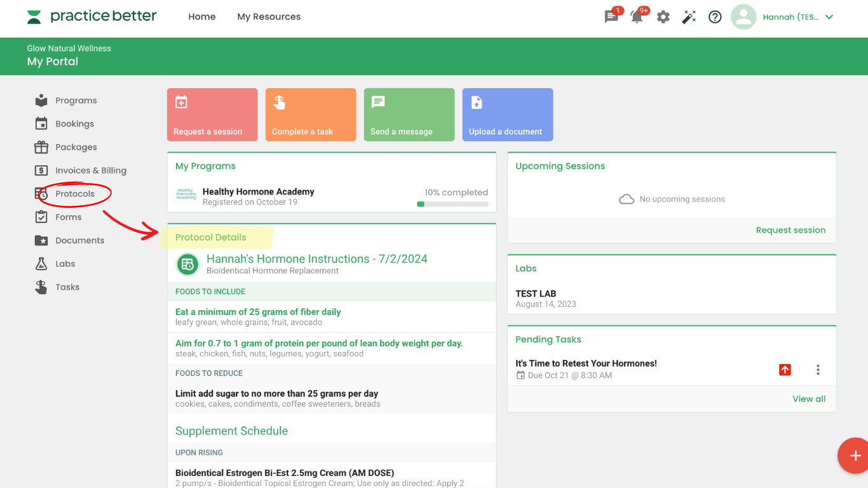Open the settings gear icon

pyautogui.click(x=663, y=17)
